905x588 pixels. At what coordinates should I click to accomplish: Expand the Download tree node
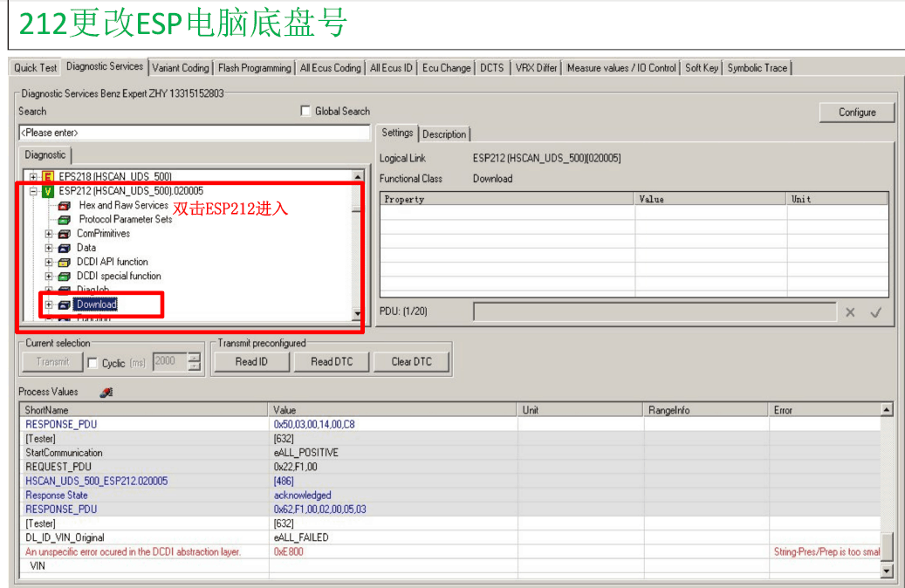pos(49,304)
